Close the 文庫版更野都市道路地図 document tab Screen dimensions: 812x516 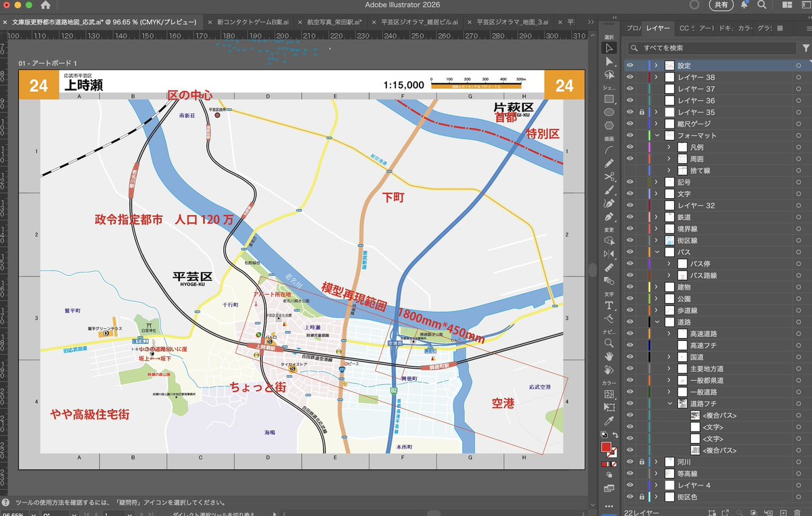click(6, 22)
